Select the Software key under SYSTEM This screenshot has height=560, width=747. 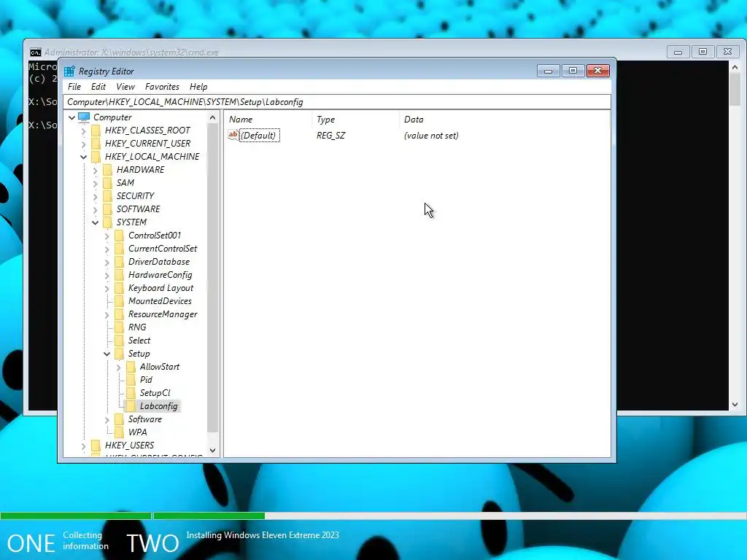(145, 419)
